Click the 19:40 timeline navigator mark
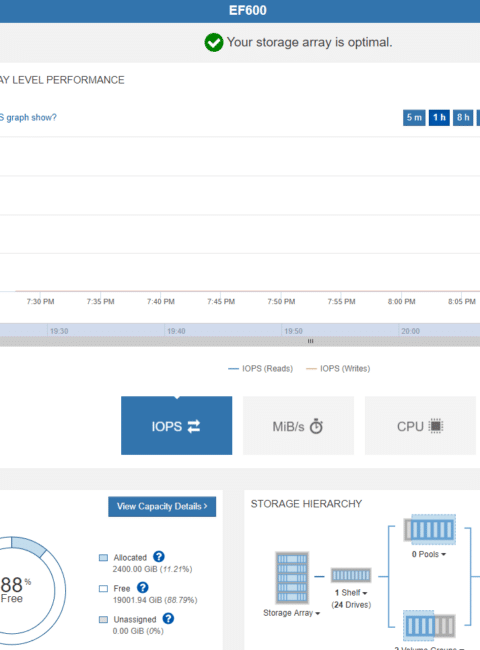 176,331
